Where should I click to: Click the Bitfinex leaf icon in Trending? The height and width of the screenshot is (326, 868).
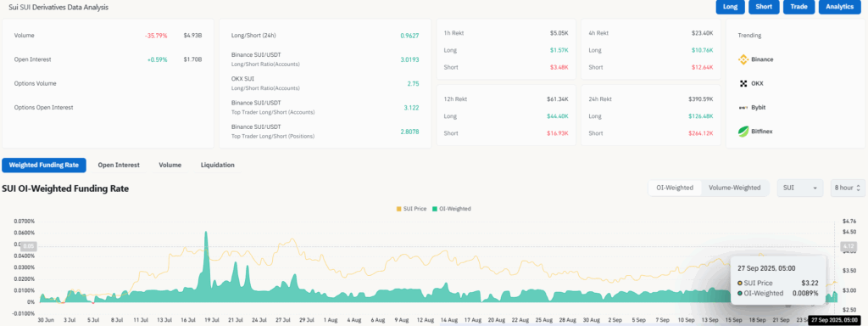pyautogui.click(x=743, y=132)
